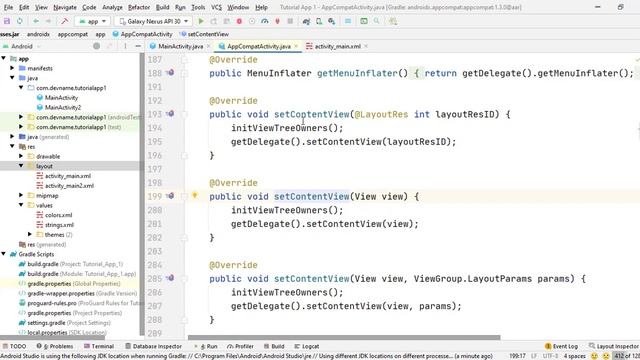Open the Layout Inspector tool window
The width and height of the screenshot is (640, 360).
[x=613, y=346]
